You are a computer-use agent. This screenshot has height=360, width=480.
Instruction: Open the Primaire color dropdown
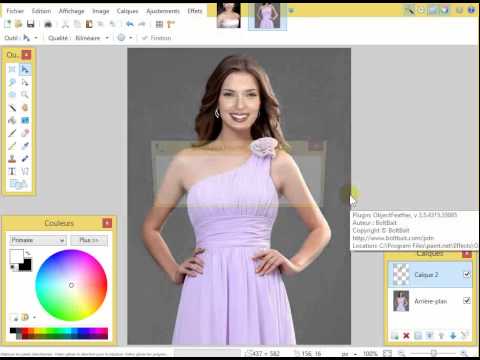click(x=38, y=240)
